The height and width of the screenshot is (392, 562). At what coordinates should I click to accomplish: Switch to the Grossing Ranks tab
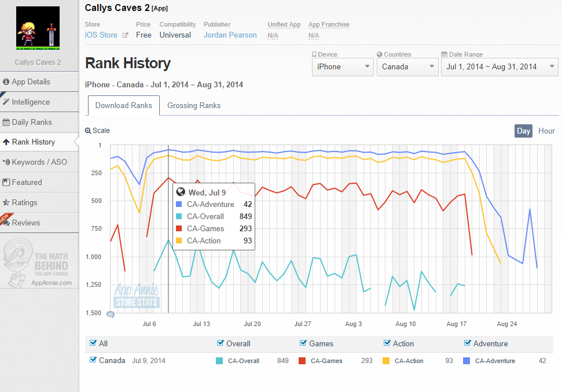click(194, 105)
